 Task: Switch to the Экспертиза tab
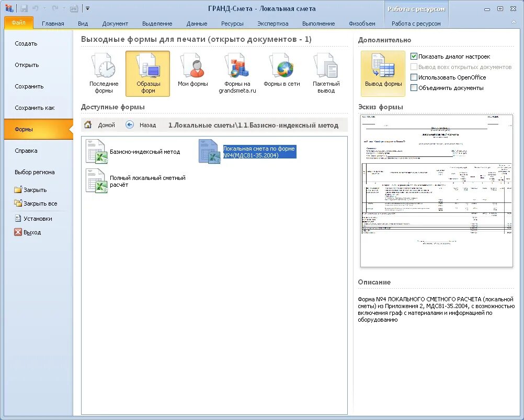(272, 24)
